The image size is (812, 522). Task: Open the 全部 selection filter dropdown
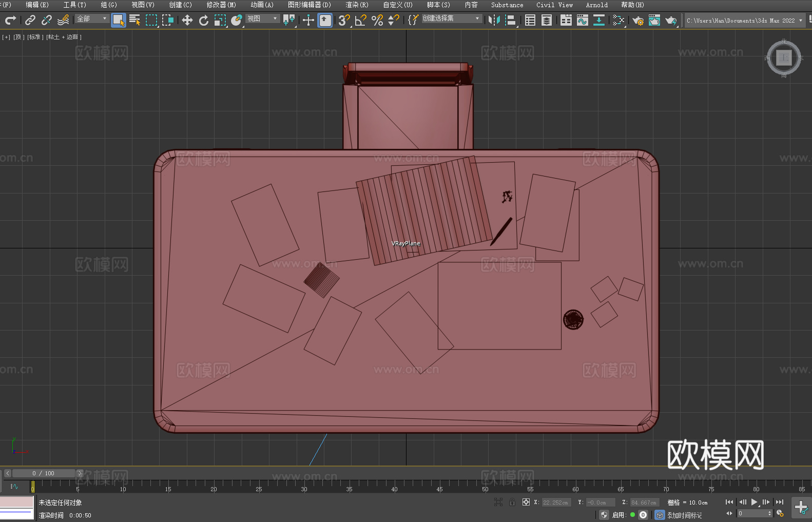click(x=92, y=18)
